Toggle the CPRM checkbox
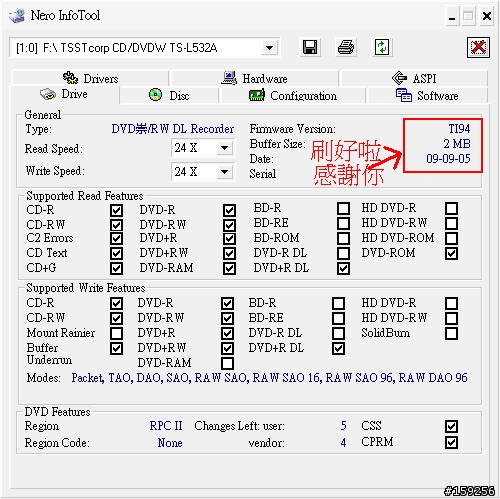 pyautogui.click(x=451, y=442)
